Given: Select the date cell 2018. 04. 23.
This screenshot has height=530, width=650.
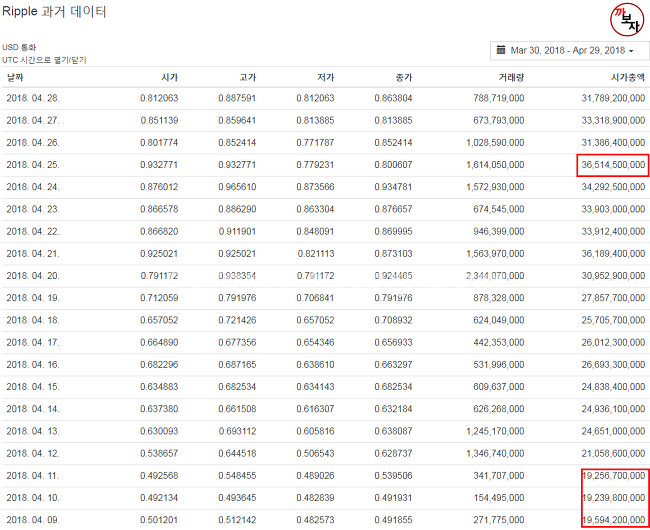Looking at the screenshot, I should pyautogui.click(x=33, y=209).
